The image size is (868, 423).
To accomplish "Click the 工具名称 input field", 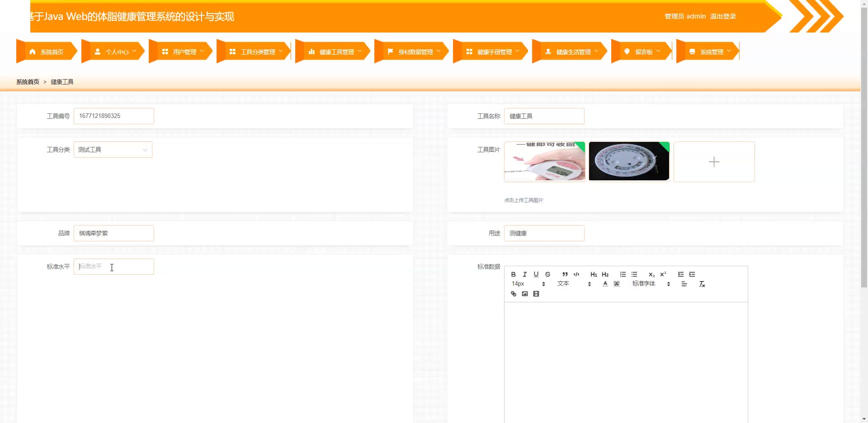I will coord(544,116).
